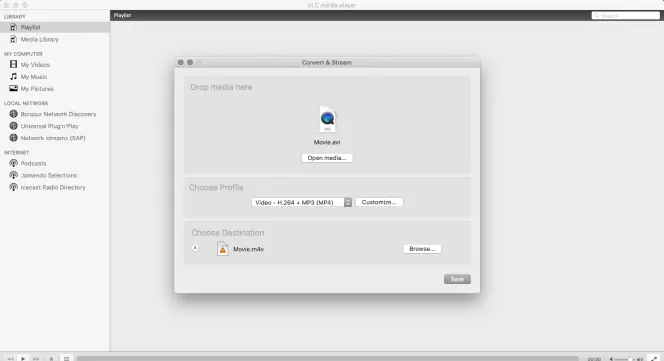This screenshot has width=664, height=361.
Task: Click the Icecast Radio Directory icon
Action: [x=14, y=187]
